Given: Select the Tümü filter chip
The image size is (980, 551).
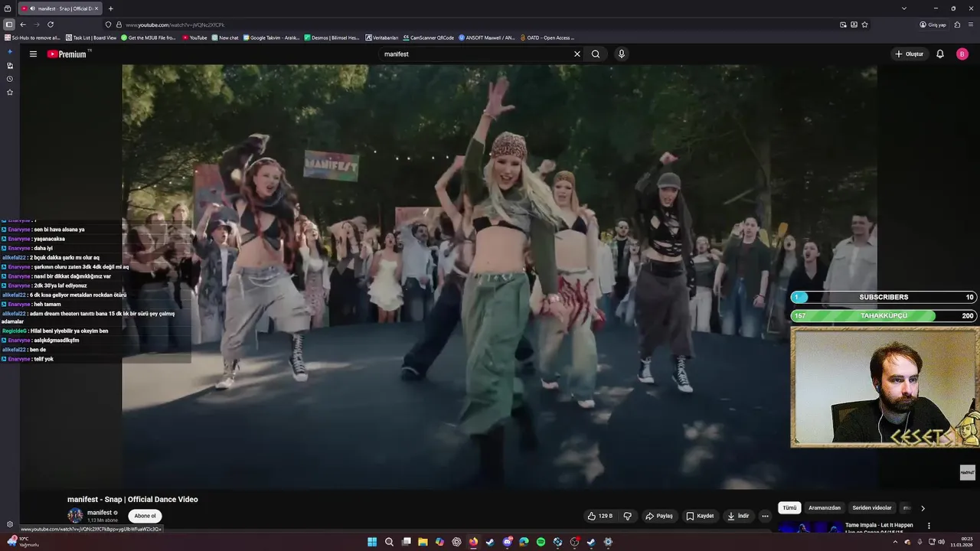Looking at the screenshot, I should click(x=789, y=508).
